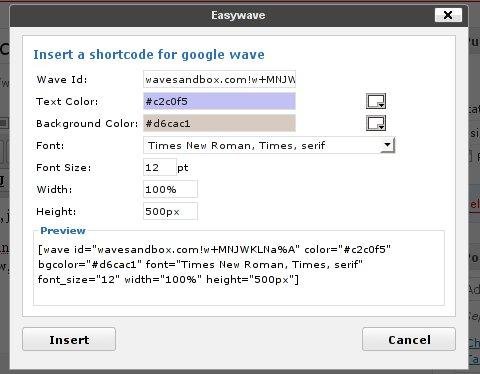Click the "pt" unit label

(183, 168)
